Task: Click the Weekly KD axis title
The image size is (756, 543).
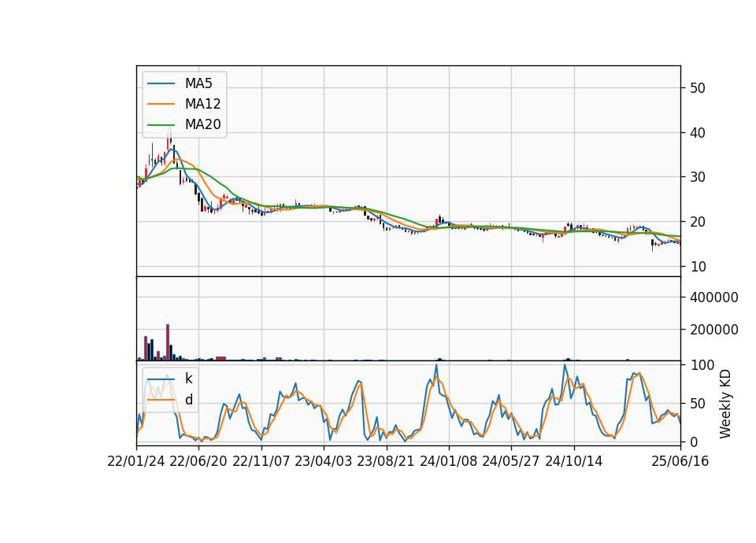Action: tap(725, 404)
